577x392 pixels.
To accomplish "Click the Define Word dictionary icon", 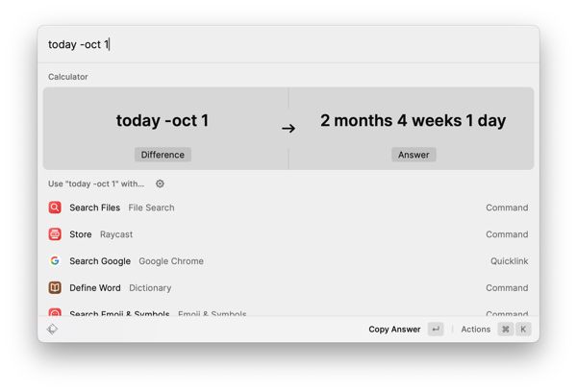I will 55,287.
